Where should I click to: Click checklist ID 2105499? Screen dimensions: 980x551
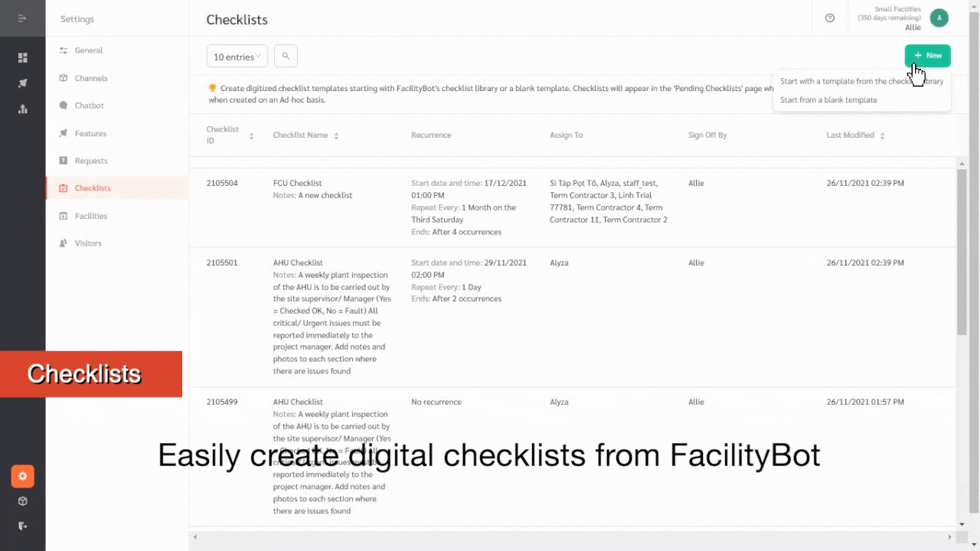222,403
